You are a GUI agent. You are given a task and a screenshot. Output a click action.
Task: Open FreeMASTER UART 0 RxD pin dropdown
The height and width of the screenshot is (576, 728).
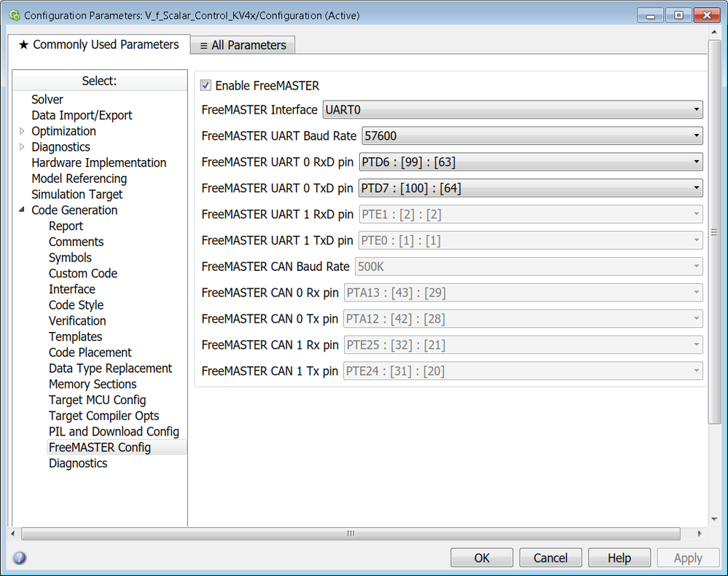pos(531,162)
